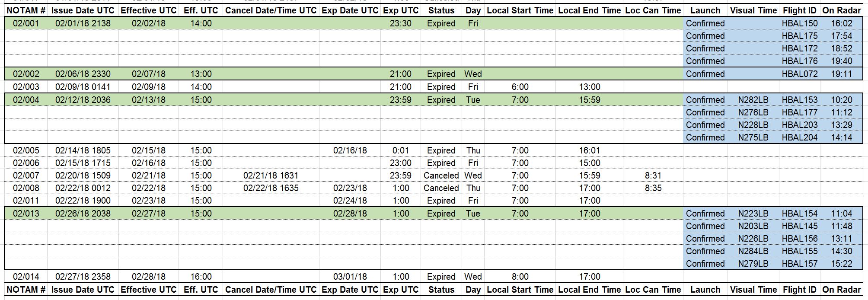
Task: Select the local cancel time 8:35 cell
Action: (x=653, y=188)
